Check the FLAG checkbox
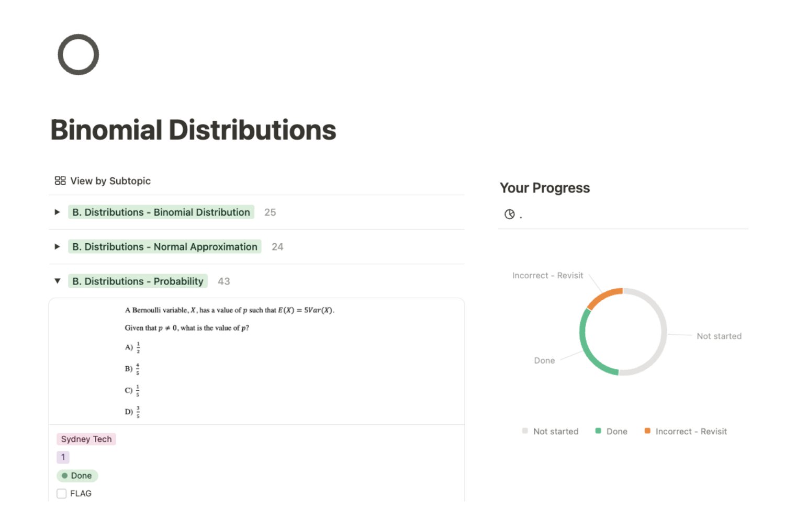The image size is (785, 532). 62,494
